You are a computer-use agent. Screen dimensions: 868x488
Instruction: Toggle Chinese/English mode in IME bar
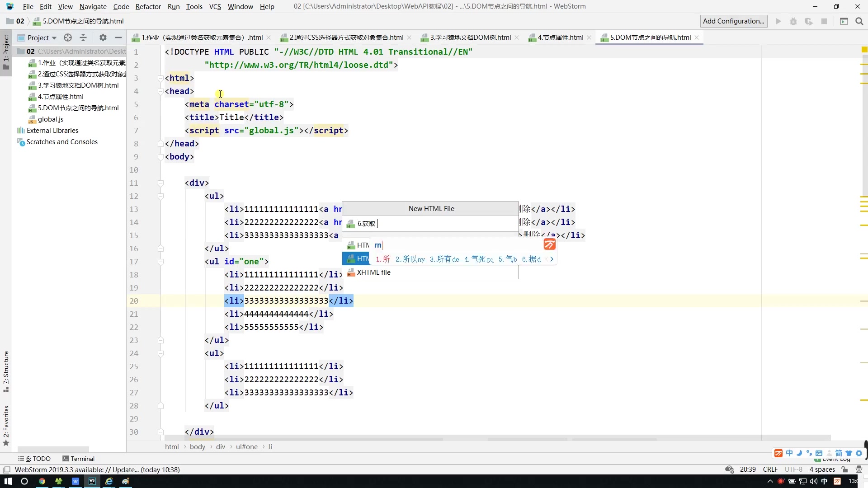789,453
